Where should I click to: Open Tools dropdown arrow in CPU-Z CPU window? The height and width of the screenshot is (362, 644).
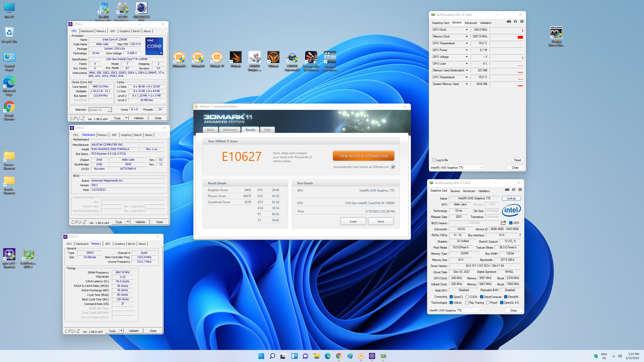126,118
